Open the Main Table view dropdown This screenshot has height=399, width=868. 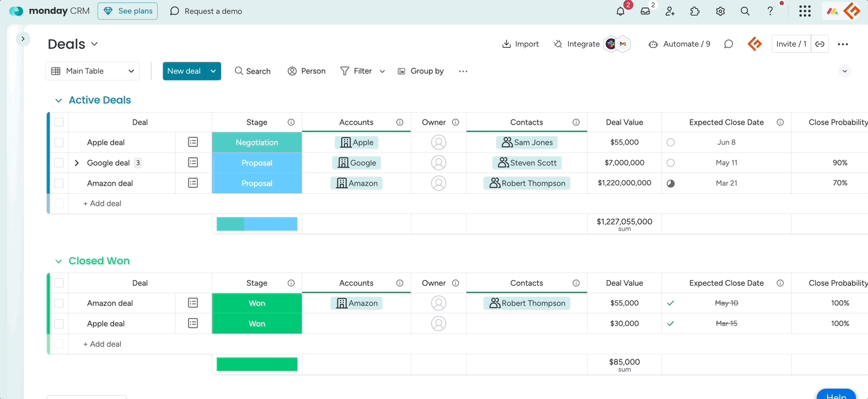(93, 71)
